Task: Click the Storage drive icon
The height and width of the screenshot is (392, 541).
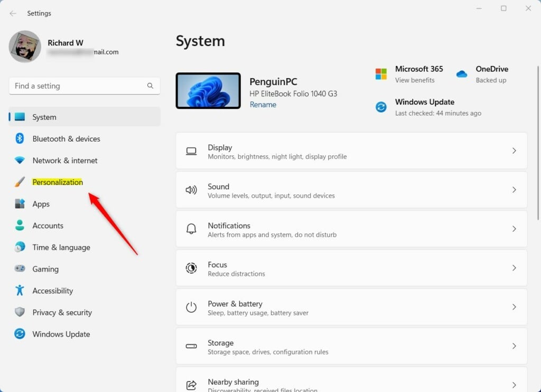Action: [191, 346]
